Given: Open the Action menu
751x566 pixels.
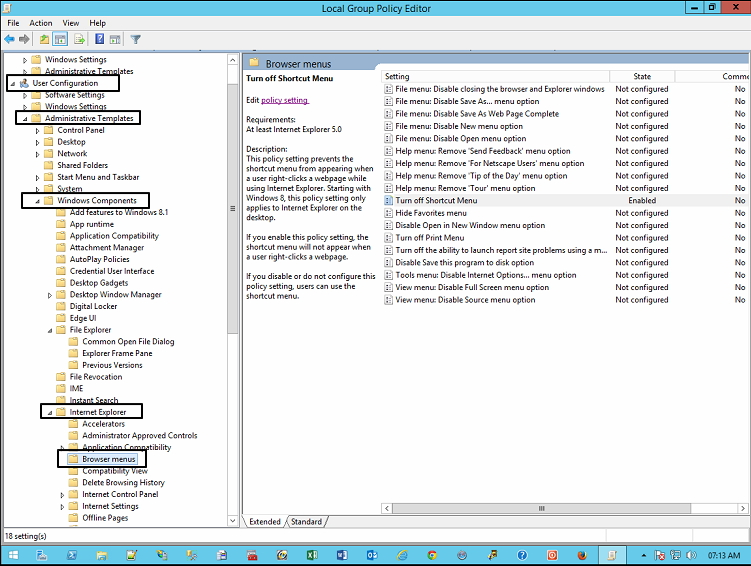Looking at the screenshot, I should [41, 23].
